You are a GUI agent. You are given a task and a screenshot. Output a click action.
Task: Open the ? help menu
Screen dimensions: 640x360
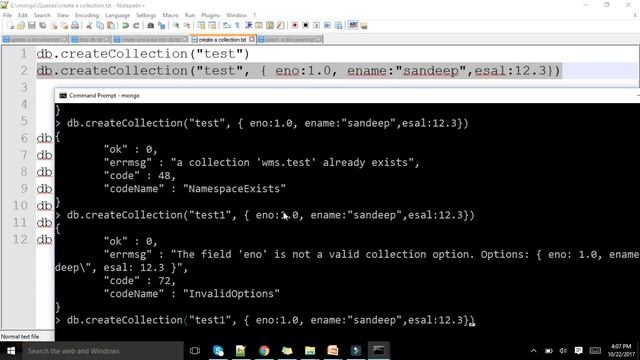[x=254, y=15]
